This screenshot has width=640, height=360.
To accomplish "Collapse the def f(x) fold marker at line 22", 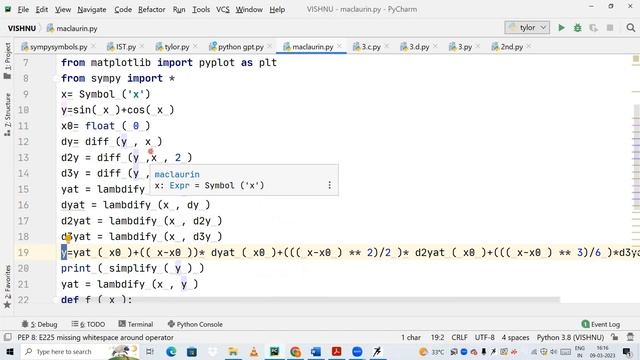I will (56, 300).
